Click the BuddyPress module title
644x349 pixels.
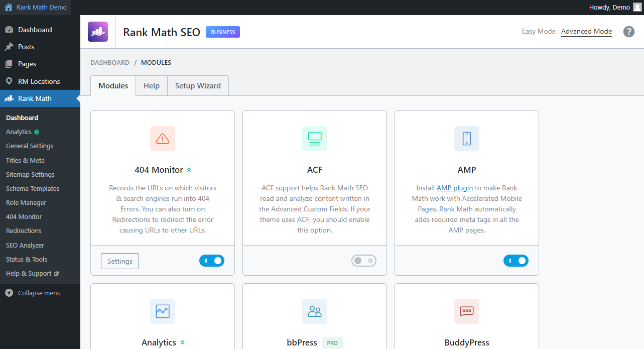click(x=467, y=342)
